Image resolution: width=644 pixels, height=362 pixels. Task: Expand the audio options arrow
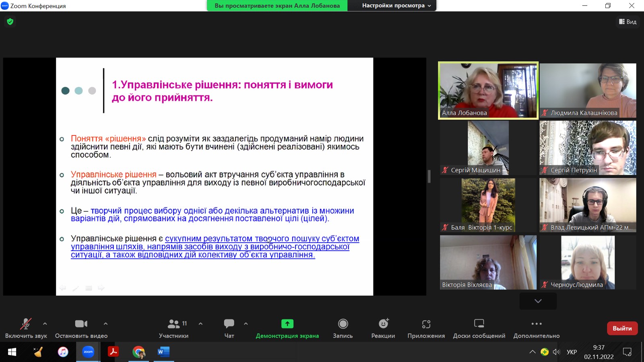pyautogui.click(x=45, y=323)
